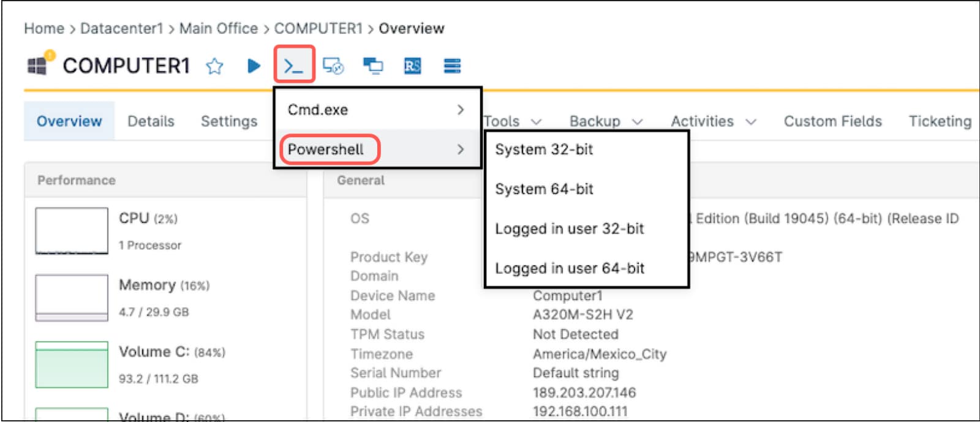The width and height of the screenshot is (980, 422).
Task: Click the RS remote support icon
Action: tap(412, 66)
